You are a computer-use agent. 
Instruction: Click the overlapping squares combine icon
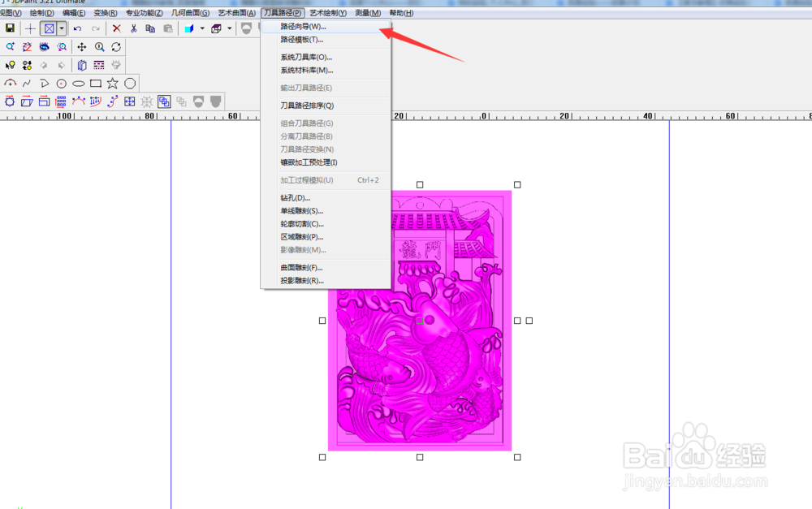coord(164,101)
